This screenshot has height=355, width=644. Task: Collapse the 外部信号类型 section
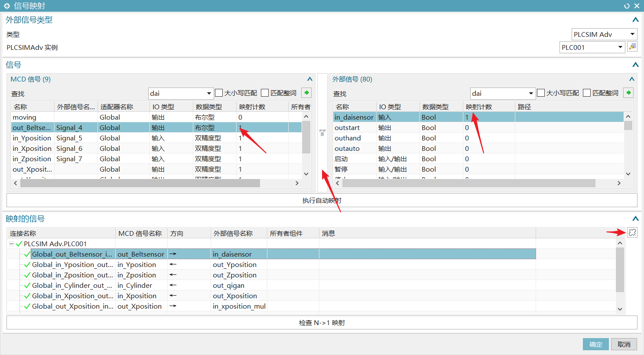(x=635, y=20)
